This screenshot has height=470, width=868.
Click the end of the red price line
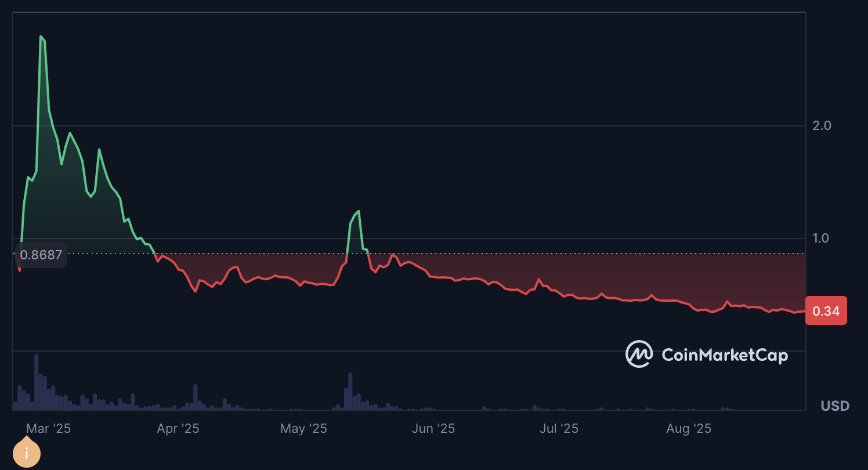805,311
